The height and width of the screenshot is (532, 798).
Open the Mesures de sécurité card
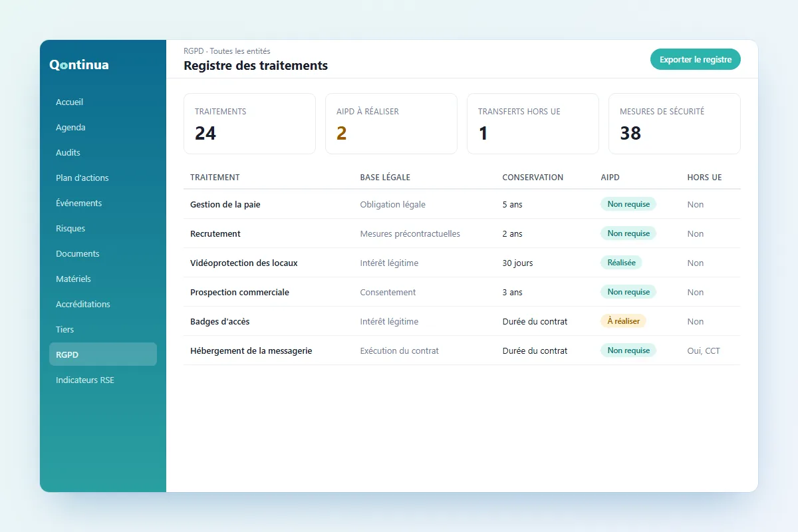[x=674, y=124]
